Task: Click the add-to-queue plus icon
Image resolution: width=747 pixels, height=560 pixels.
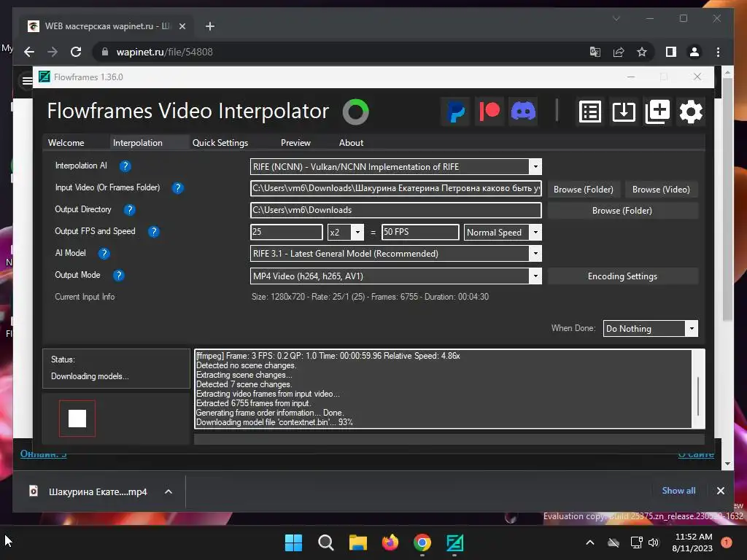Action: [657, 112]
